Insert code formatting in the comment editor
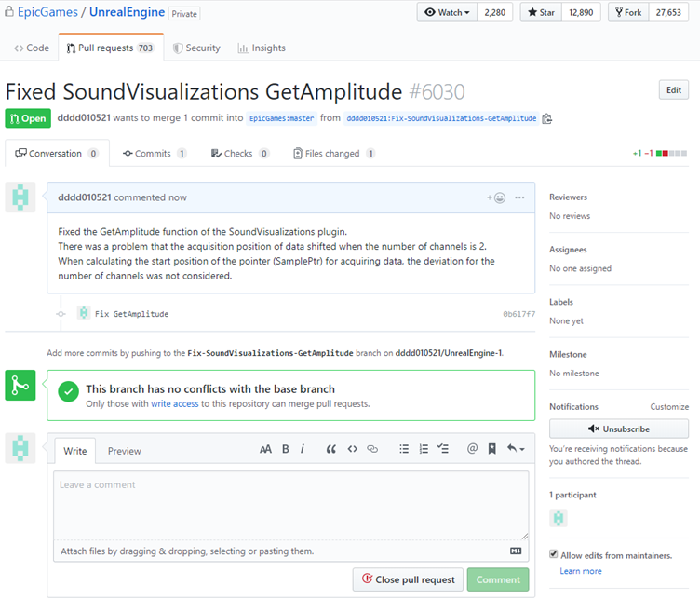Image resolution: width=700 pixels, height=599 pixels. point(352,449)
